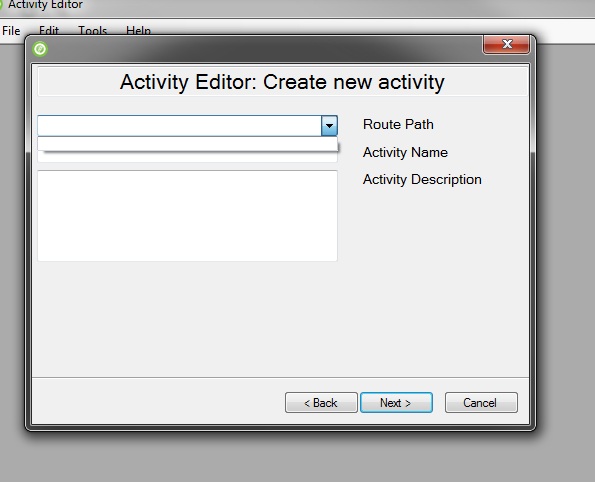Click the Activity Name label
The height and width of the screenshot is (482, 595).
click(405, 152)
